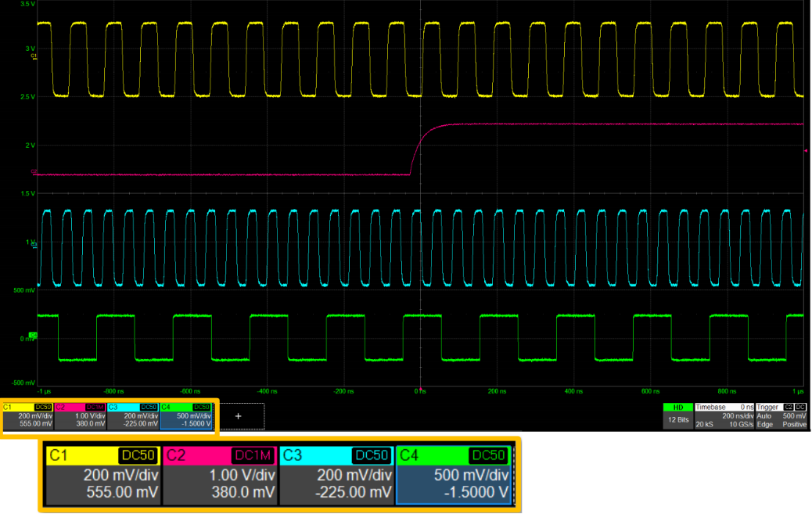Select the small highlighted C4 descriptor box
812x514 pixels.
(186, 416)
